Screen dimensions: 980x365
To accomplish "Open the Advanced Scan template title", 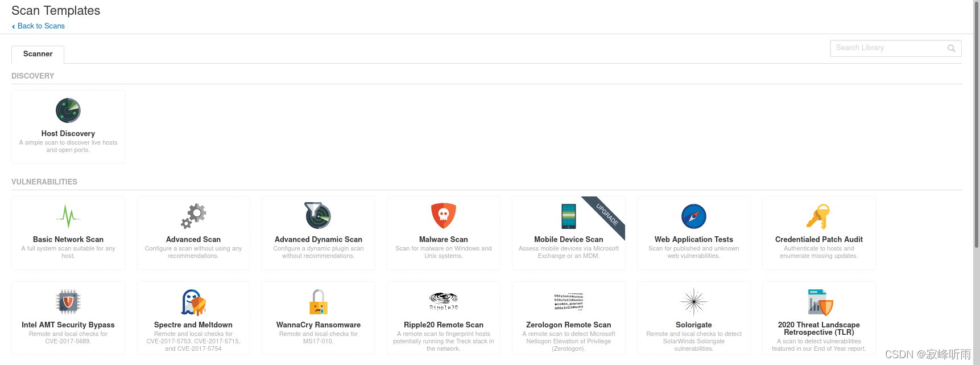I will point(193,240).
